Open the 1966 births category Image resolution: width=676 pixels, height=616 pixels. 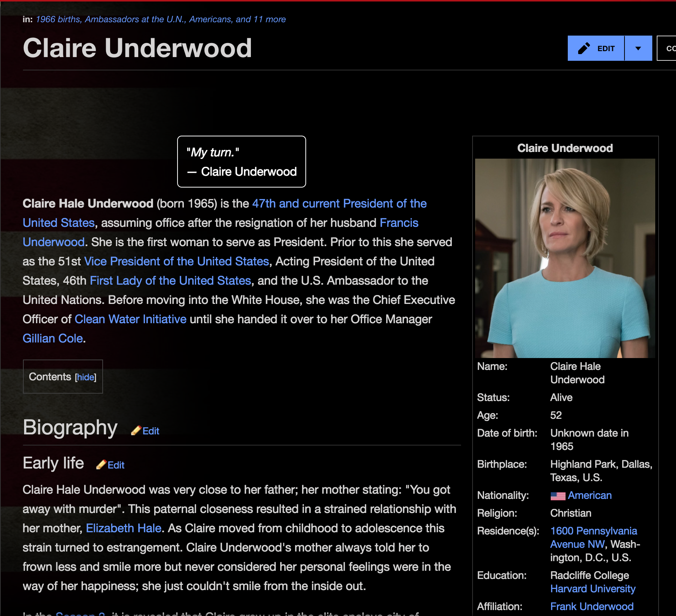58,19
